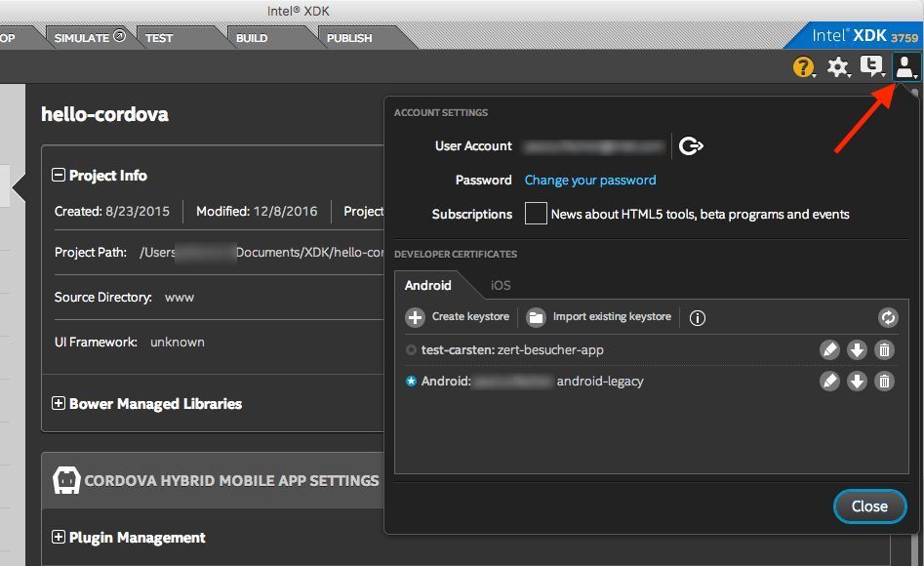The width and height of the screenshot is (924, 566).
Task: Click the keystore info icon
Action: click(698, 317)
